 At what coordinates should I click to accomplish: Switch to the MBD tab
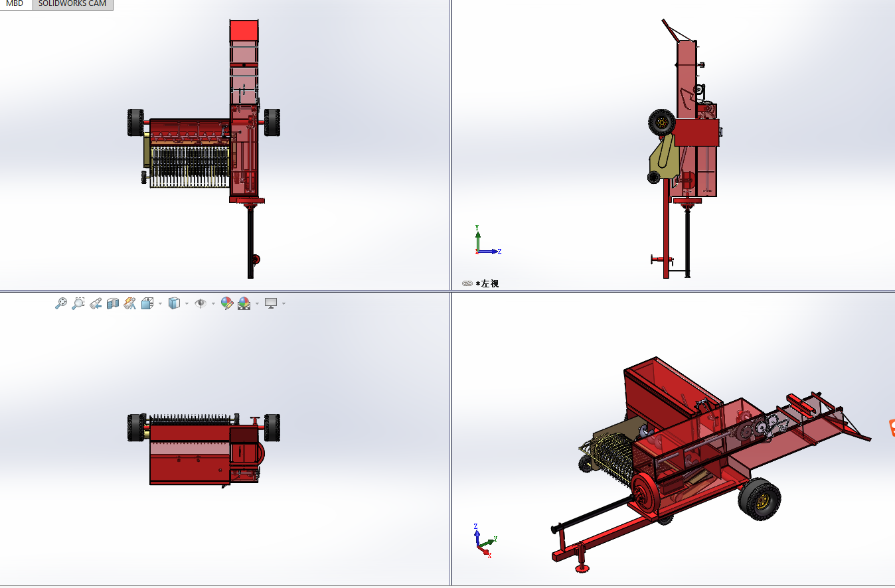pyautogui.click(x=15, y=4)
